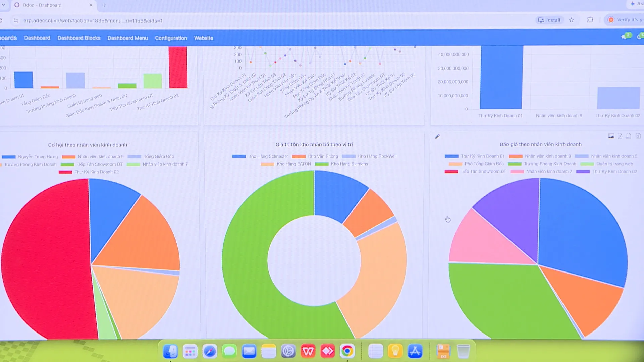The height and width of the screenshot is (362, 644).
Task: Open Odoo conversations message icon
Action: click(x=625, y=36)
